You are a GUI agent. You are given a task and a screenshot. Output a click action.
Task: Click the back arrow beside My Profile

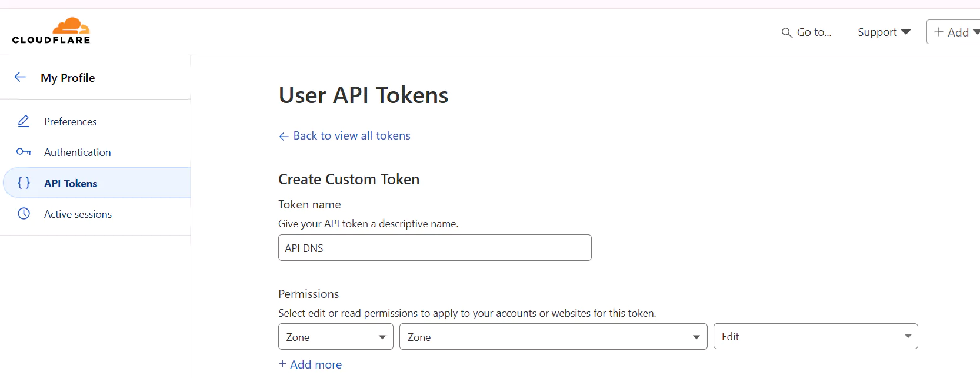[x=20, y=77]
